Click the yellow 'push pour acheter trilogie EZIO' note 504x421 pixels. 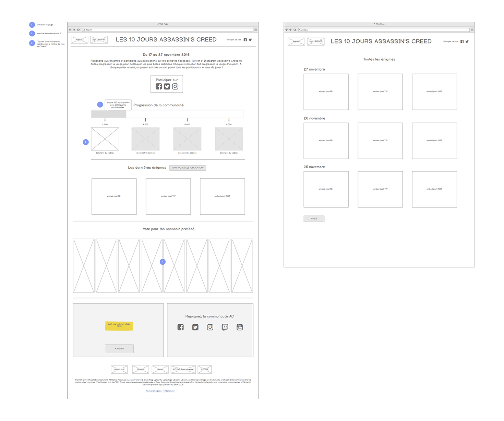[x=119, y=326]
